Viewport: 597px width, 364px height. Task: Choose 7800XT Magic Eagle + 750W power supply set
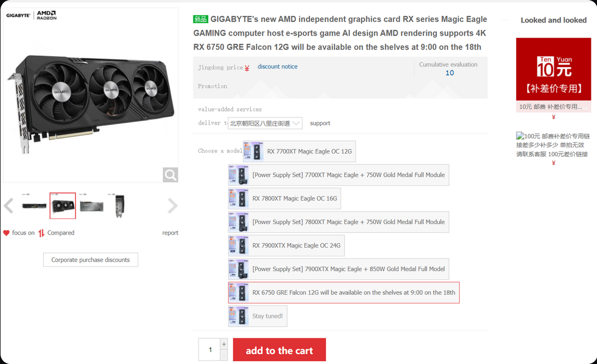pos(338,222)
